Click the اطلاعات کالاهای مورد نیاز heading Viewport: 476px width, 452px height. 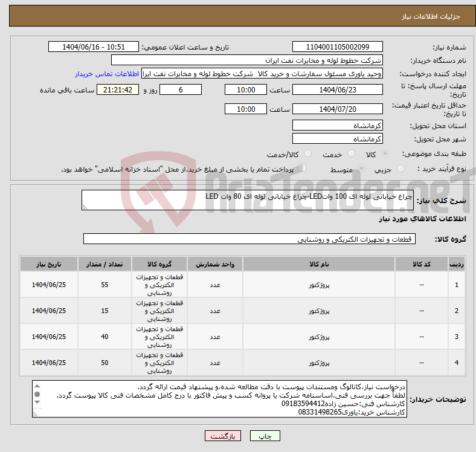click(422, 219)
